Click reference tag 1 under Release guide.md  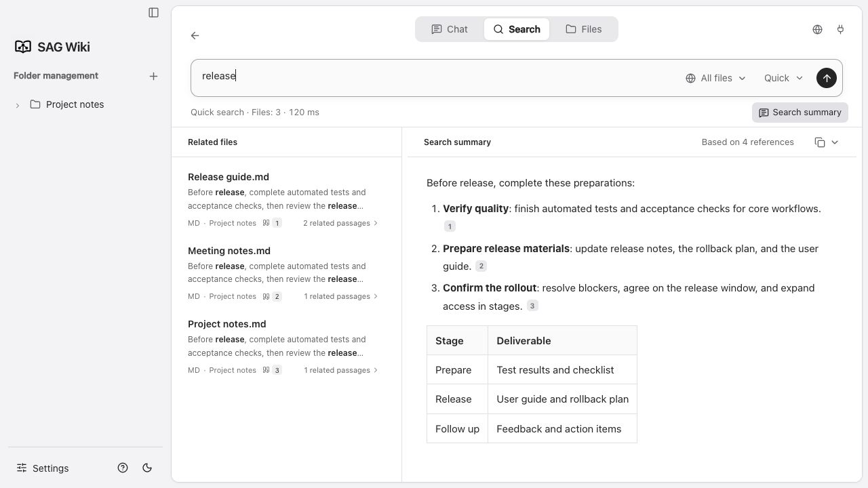tap(272, 223)
